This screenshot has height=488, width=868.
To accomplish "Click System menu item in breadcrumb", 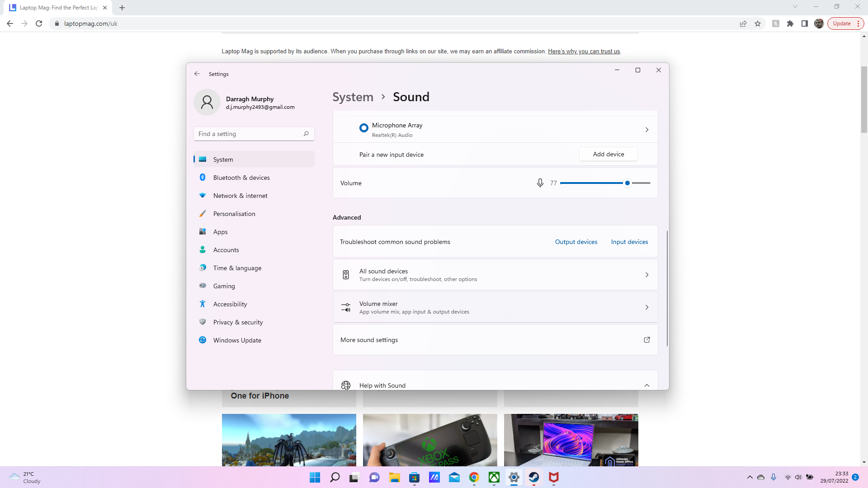I will pos(353,97).
